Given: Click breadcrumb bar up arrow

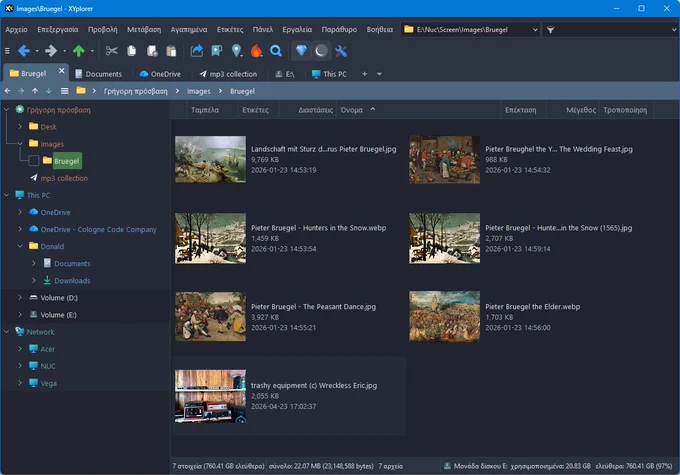Looking at the screenshot, I should click(35, 91).
